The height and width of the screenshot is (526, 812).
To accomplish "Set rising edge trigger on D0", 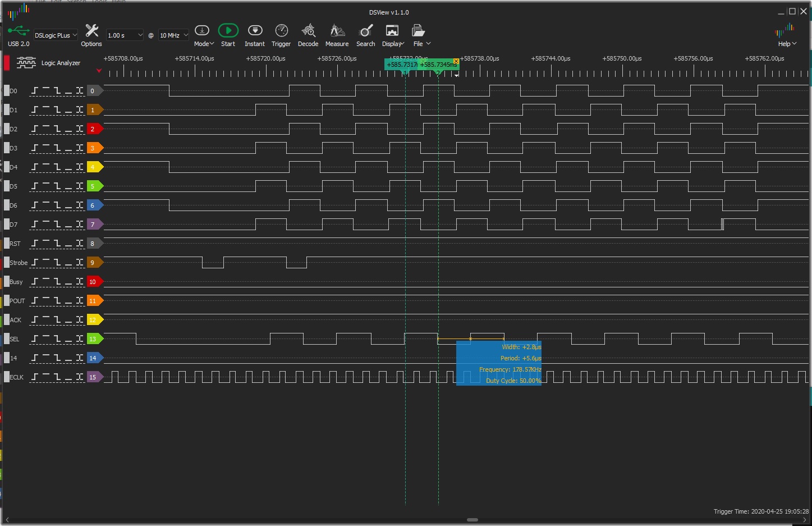I will 35,91.
